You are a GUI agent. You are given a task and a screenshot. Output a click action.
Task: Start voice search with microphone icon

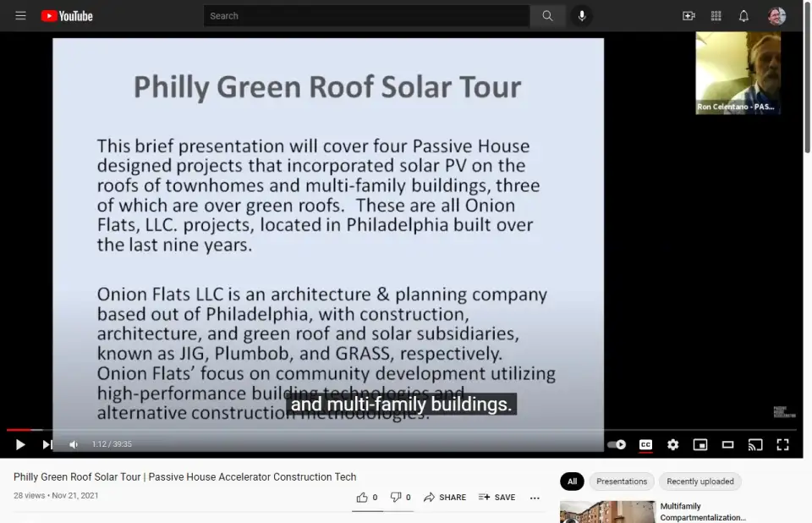pos(582,16)
